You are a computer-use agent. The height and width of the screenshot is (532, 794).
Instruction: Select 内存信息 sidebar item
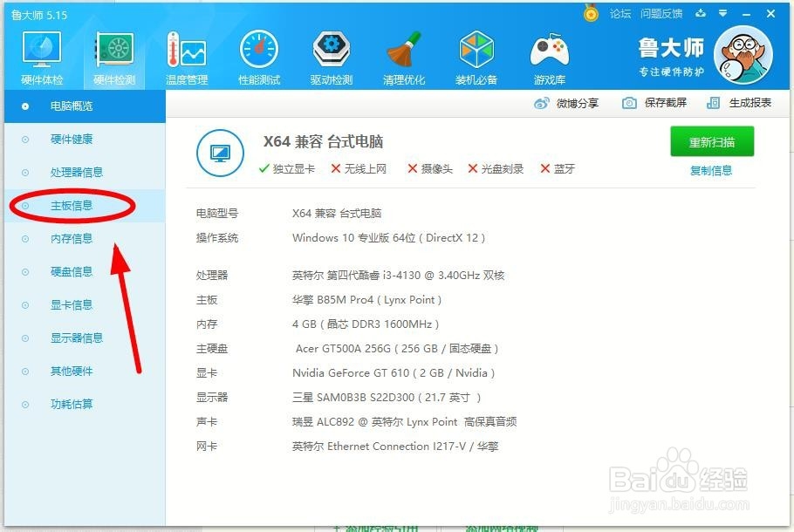point(86,239)
